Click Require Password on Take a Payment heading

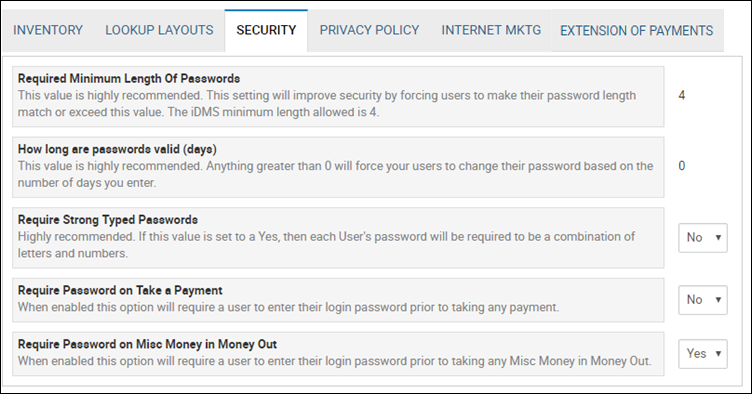pos(120,290)
